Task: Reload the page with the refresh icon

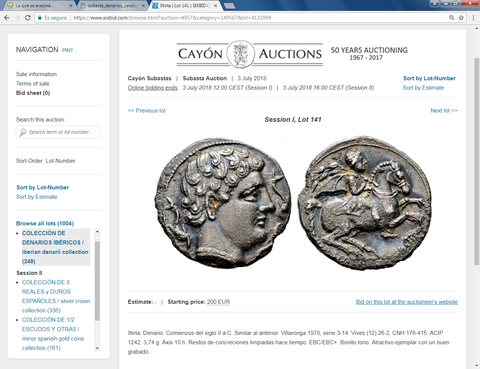Action: (x=28, y=18)
